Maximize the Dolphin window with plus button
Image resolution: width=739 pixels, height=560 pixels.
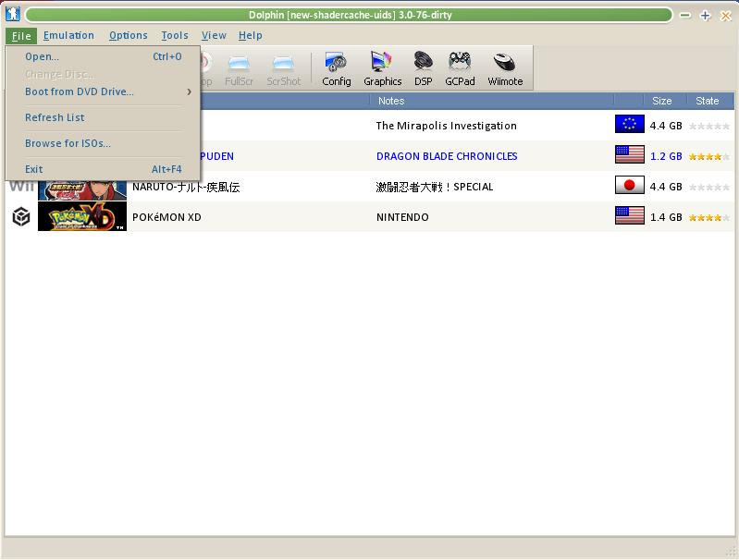tap(705, 16)
